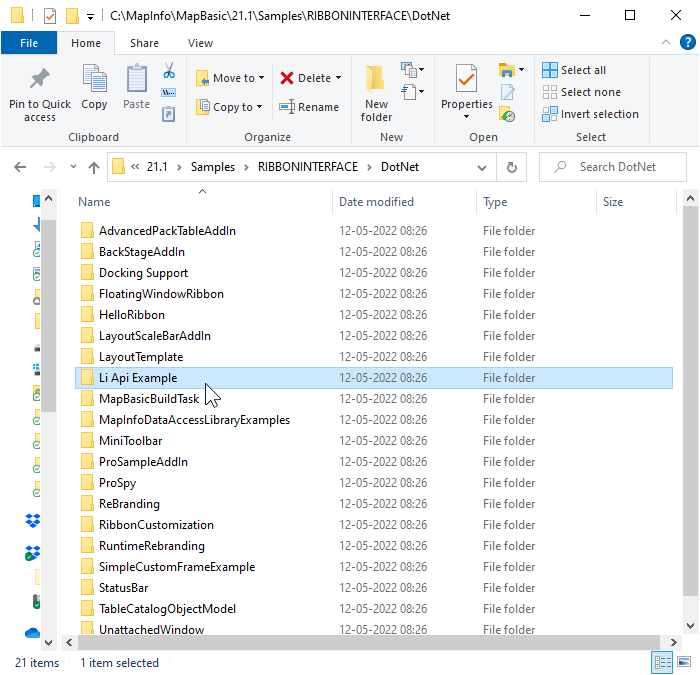Image resolution: width=700 pixels, height=675 pixels.
Task: Click the Properties checkmark icon
Action: click(x=466, y=79)
